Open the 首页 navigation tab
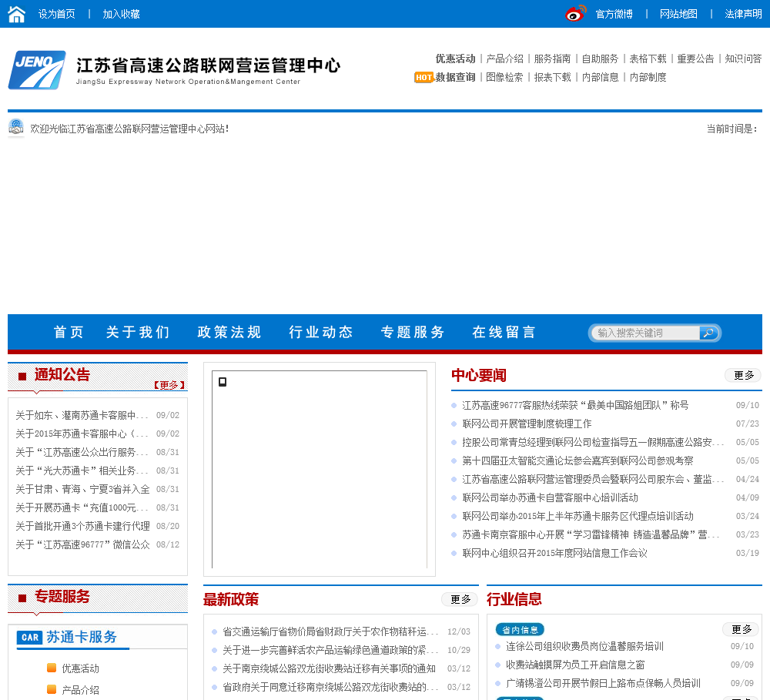This screenshot has height=700, width=770. pyautogui.click(x=69, y=332)
